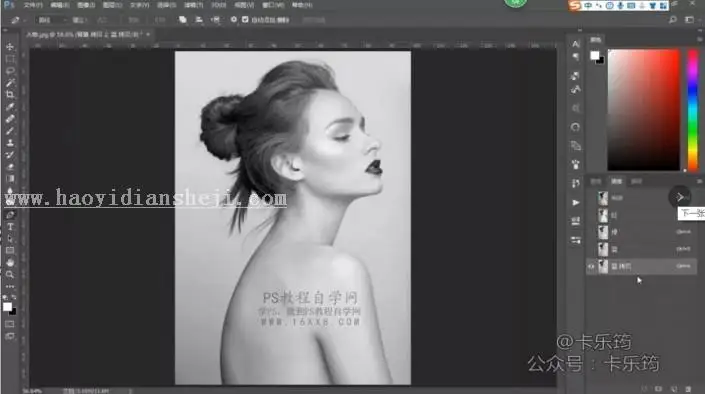Open the Pen tool preset picker
The image size is (705, 394).
tap(17, 20)
